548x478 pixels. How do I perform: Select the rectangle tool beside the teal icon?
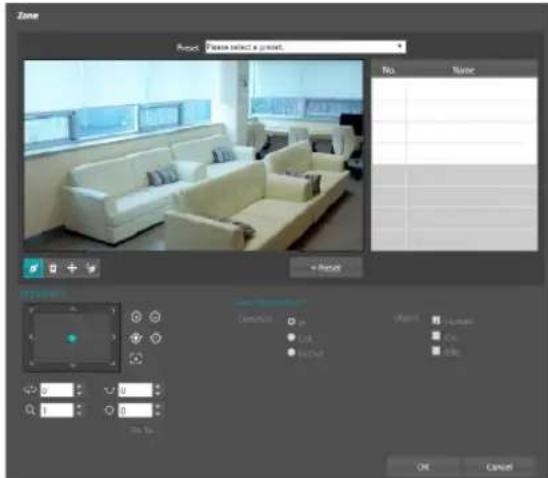tap(53, 268)
